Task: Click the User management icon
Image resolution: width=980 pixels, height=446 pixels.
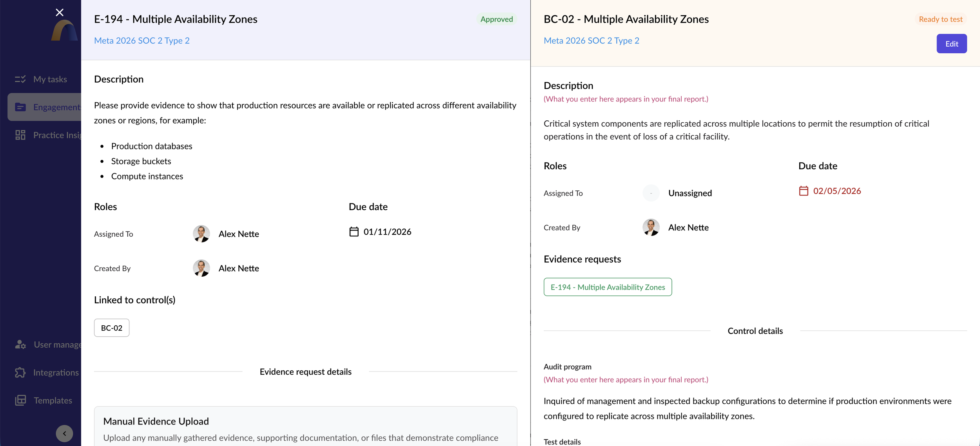Action: pos(20,344)
